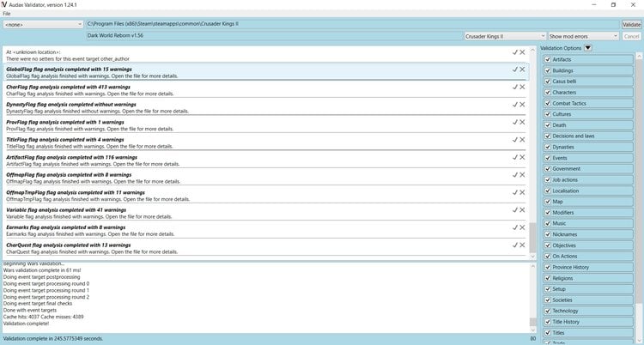Uncheck the Artifacts validation option
The height and width of the screenshot is (345, 644).
pyautogui.click(x=547, y=59)
